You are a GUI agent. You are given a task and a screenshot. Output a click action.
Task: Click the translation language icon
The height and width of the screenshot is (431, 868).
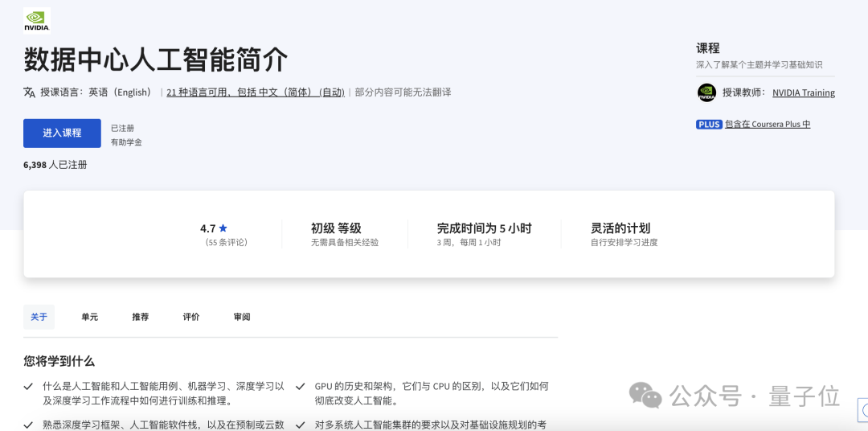click(30, 92)
